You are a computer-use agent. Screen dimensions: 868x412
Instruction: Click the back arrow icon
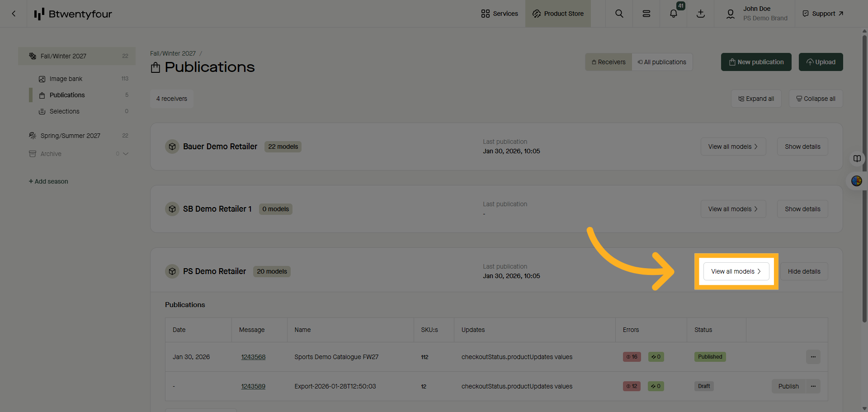coord(14,14)
